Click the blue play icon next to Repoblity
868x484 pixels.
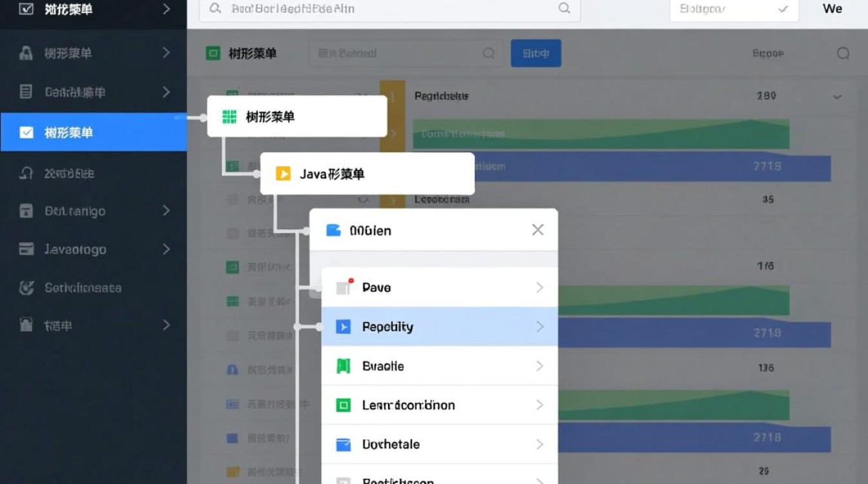[344, 327]
